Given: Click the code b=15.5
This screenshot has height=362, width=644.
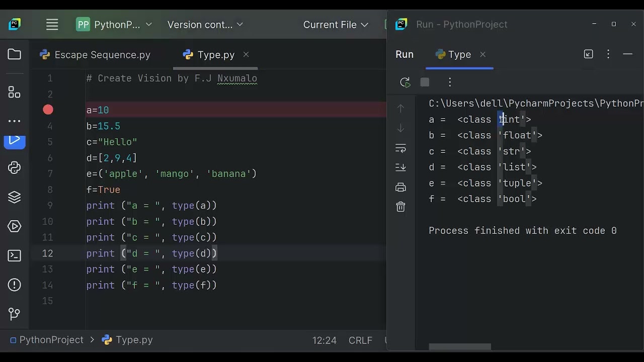Looking at the screenshot, I should point(103,126).
